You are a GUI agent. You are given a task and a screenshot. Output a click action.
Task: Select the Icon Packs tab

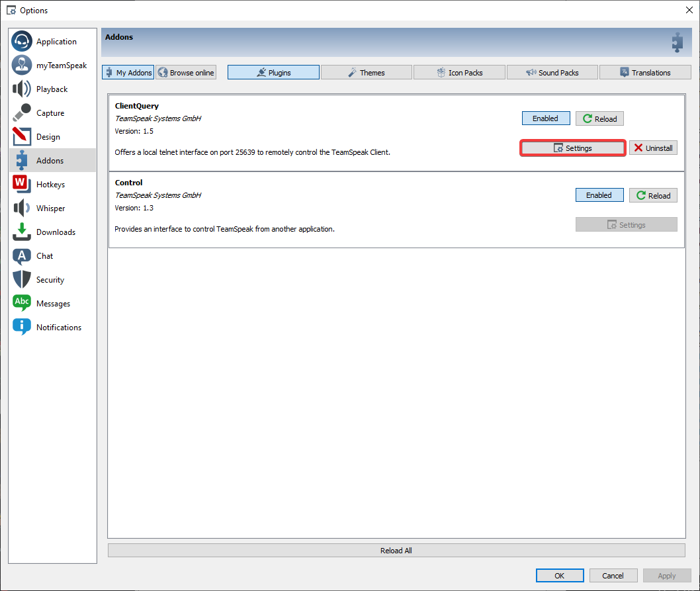coord(459,72)
